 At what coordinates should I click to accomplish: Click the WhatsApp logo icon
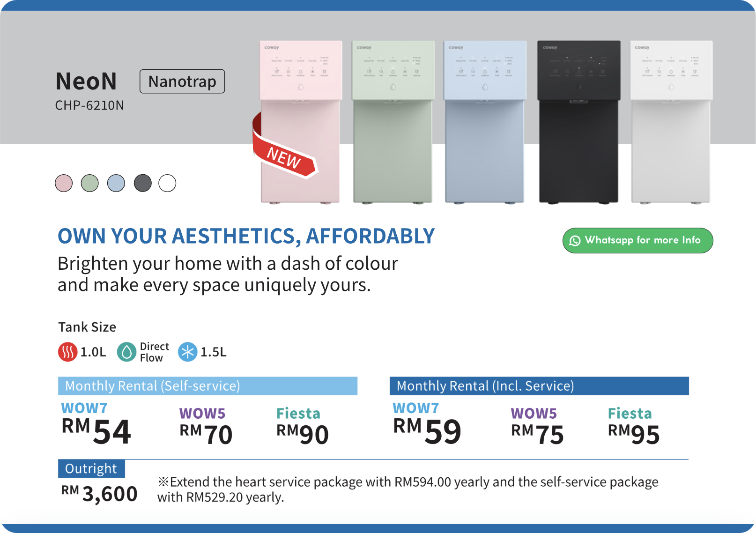(575, 241)
